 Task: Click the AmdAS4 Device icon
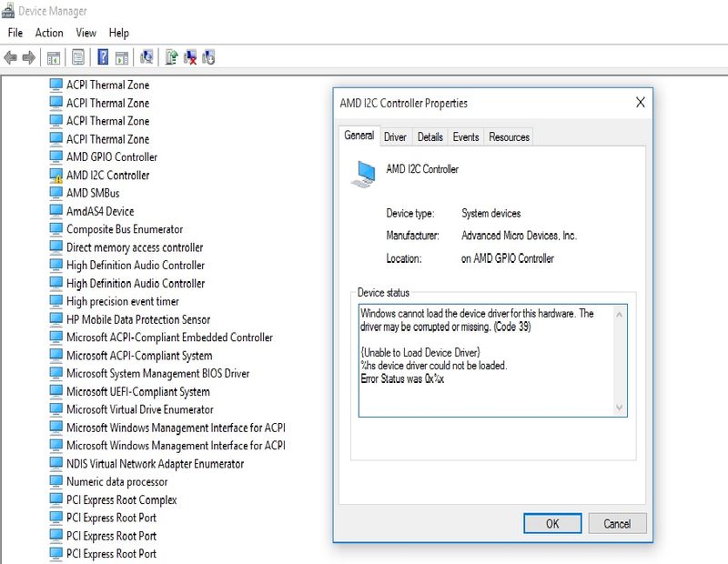click(x=56, y=211)
